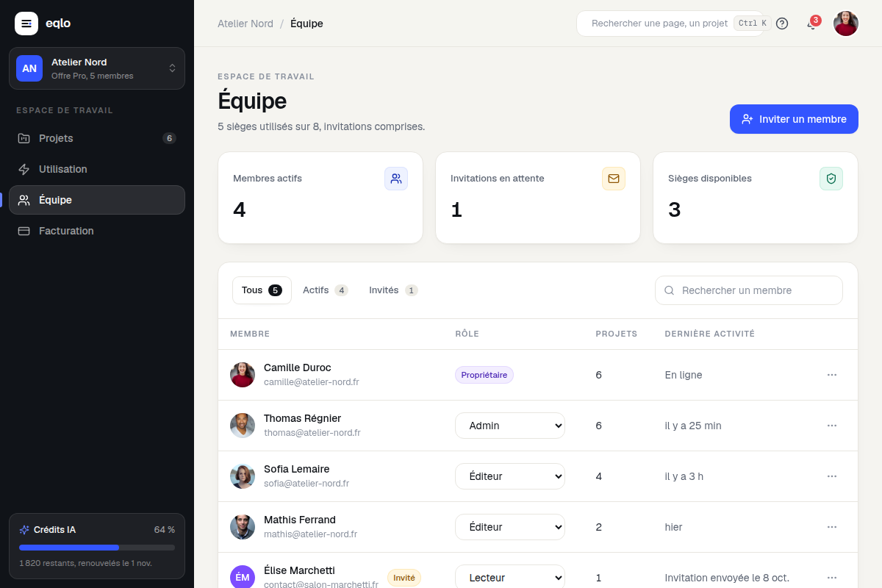Screen dimensions: 882x588
Task: Click the name Mathis Ferrand
Action: click(x=300, y=520)
